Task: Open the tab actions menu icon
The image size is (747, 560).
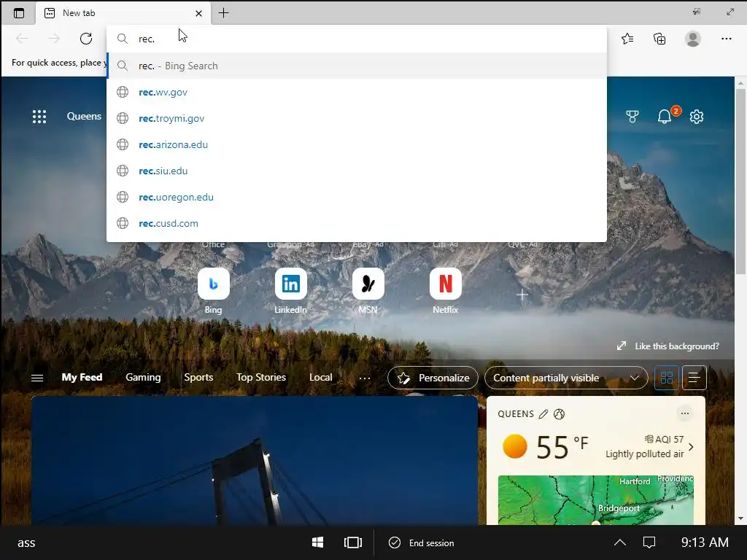Action: coord(18,13)
